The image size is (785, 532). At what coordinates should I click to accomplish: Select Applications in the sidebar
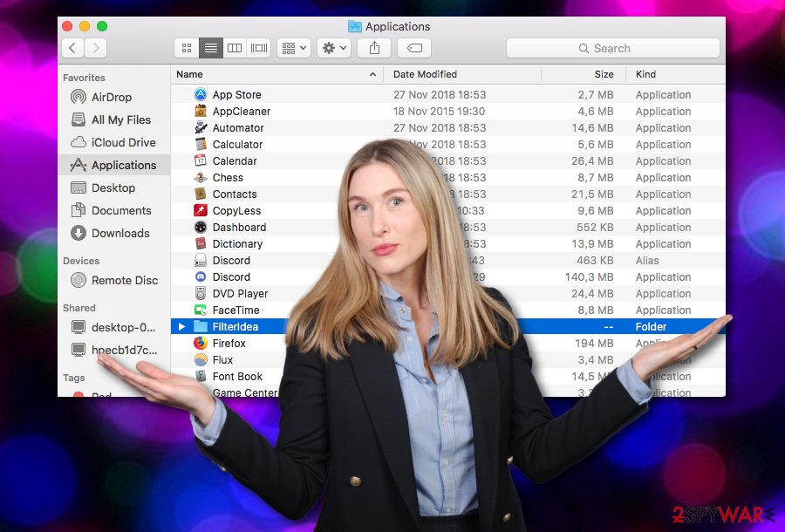[114, 165]
